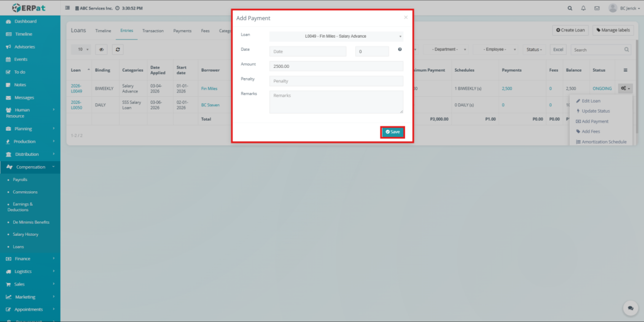Click Save in Add Payment dialog
The image size is (644, 322).
pos(392,132)
